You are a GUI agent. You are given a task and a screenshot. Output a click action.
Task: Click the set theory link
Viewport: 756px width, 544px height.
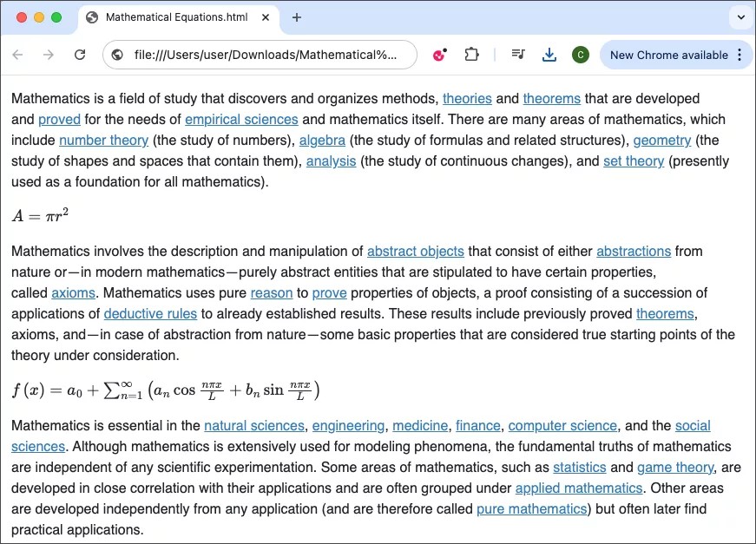(634, 161)
